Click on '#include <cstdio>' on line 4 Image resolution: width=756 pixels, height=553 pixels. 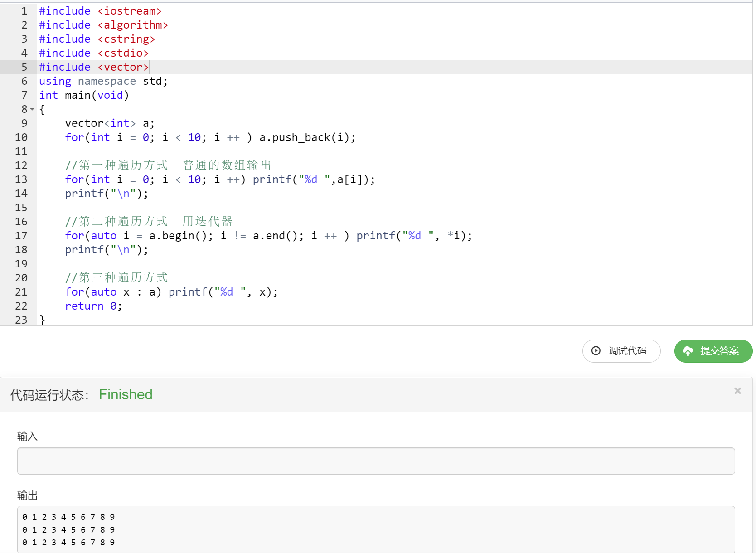(x=94, y=53)
